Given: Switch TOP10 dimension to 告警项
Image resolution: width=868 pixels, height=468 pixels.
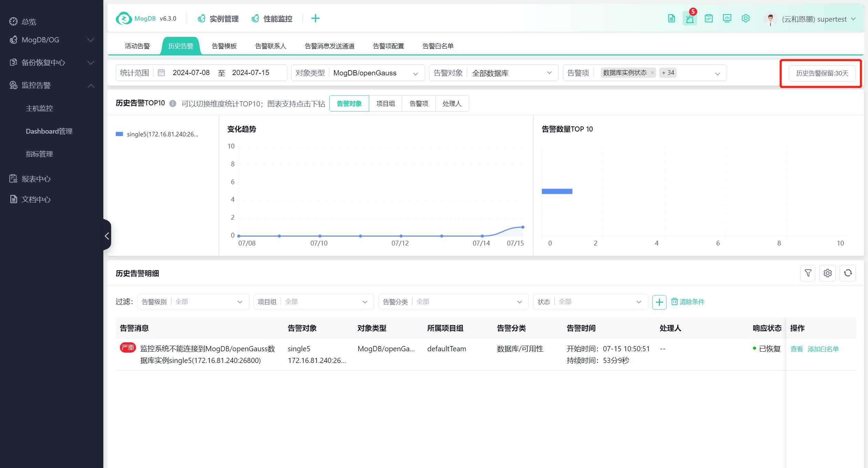Looking at the screenshot, I should click(x=419, y=104).
